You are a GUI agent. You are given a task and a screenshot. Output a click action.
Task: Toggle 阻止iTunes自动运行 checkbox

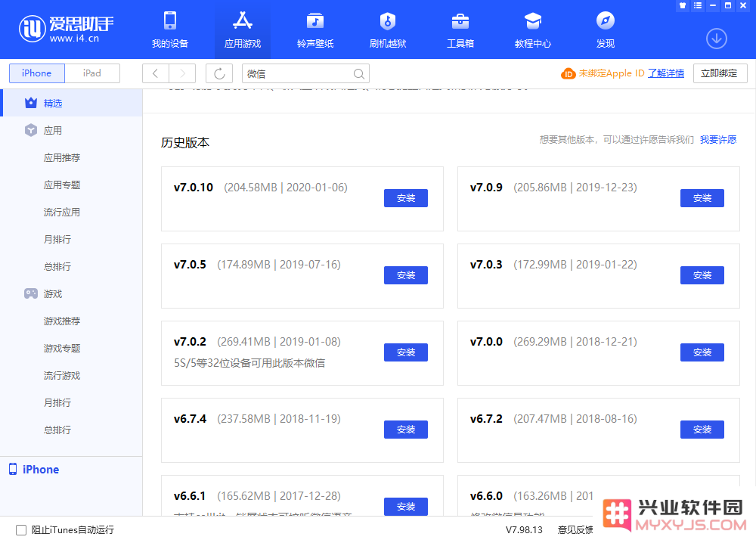21,530
